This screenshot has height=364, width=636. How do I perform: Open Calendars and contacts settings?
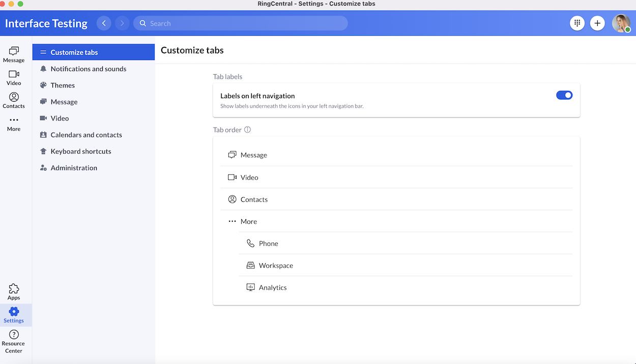coord(94,135)
